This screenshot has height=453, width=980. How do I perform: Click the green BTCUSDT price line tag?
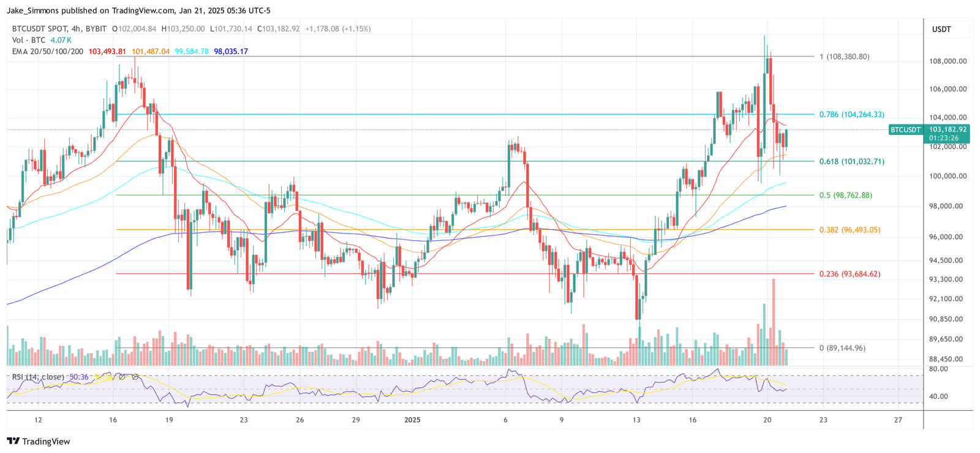coord(906,130)
